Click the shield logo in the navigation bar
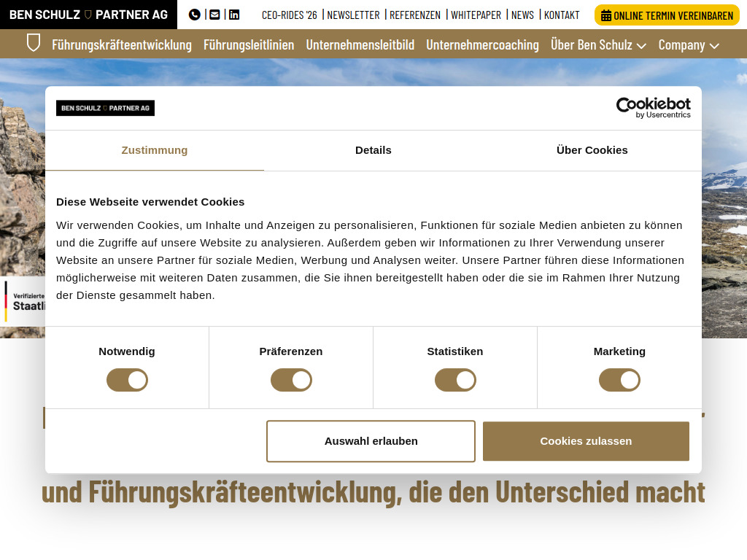This screenshot has width=747, height=560. tap(34, 43)
